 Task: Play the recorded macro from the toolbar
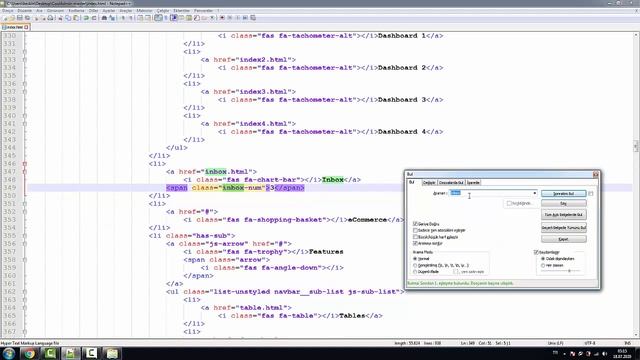(x=238, y=18)
